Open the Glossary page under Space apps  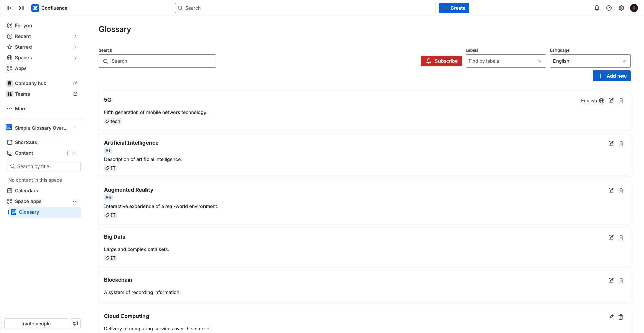(29, 212)
